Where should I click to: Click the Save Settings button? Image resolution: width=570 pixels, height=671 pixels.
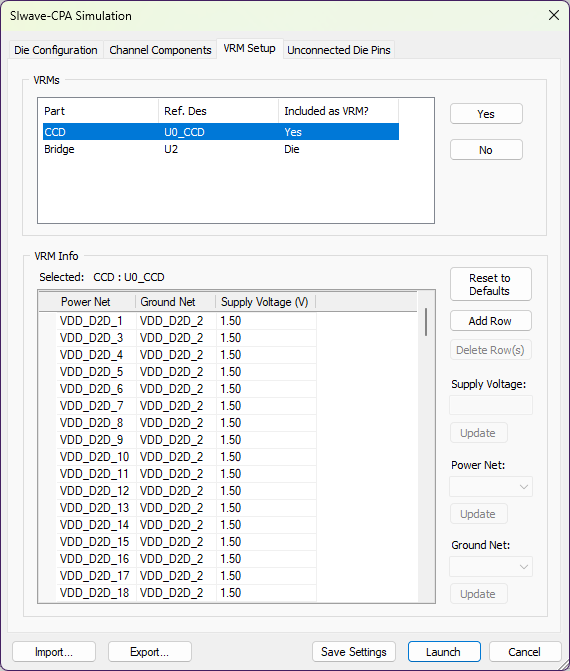click(354, 652)
